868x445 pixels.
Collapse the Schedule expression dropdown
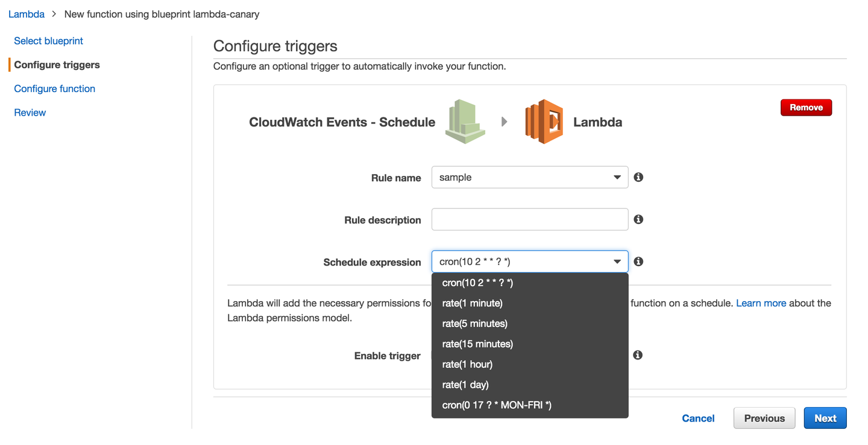(617, 262)
